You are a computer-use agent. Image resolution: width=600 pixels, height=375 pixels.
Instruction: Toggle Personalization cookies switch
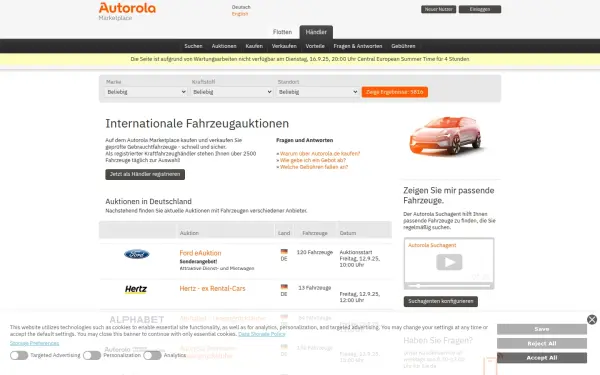pos(92,355)
